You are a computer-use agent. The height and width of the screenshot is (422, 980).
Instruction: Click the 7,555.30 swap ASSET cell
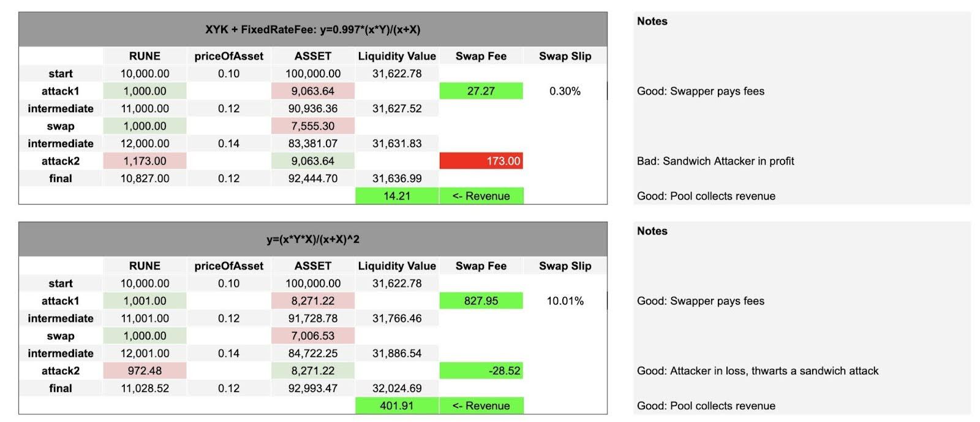(x=313, y=126)
